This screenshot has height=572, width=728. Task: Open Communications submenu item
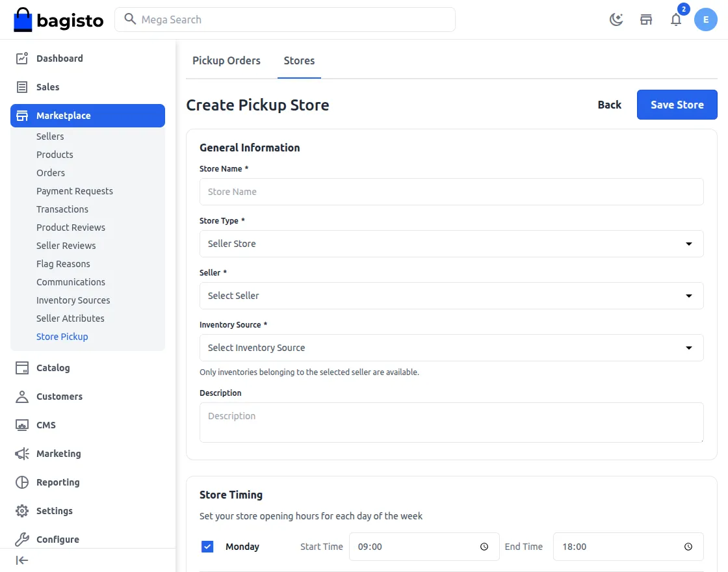click(71, 282)
